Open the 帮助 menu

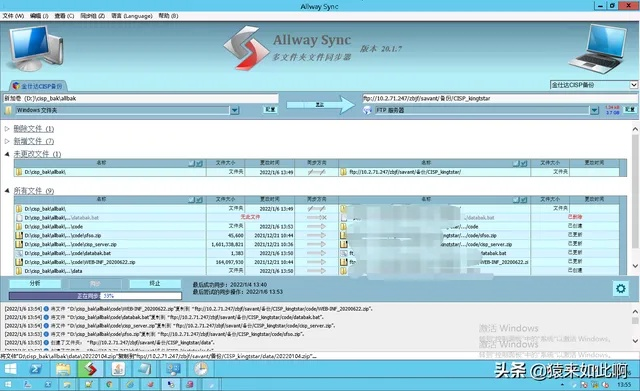point(168,16)
